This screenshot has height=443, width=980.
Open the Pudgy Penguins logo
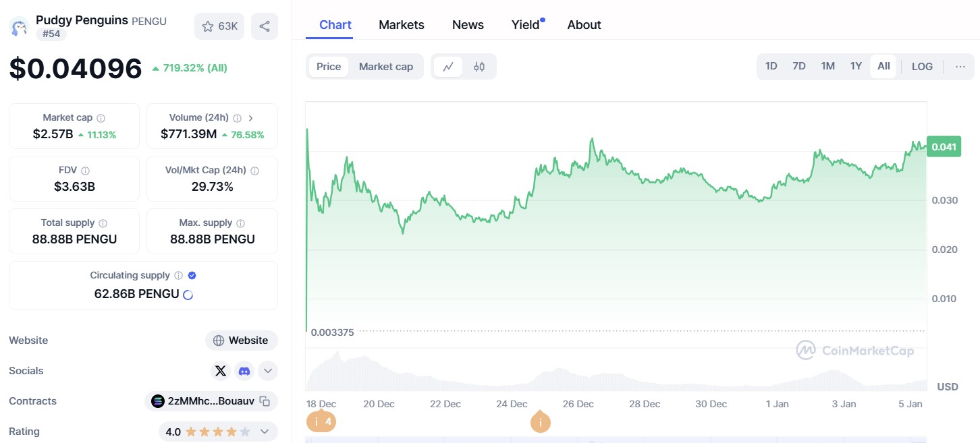coord(18,27)
